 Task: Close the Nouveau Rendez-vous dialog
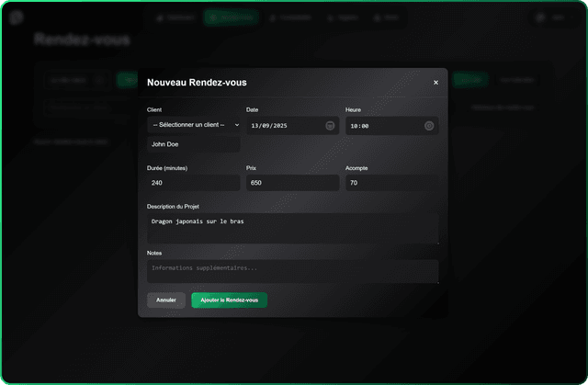pyautogui.click(x=435, y=83)
